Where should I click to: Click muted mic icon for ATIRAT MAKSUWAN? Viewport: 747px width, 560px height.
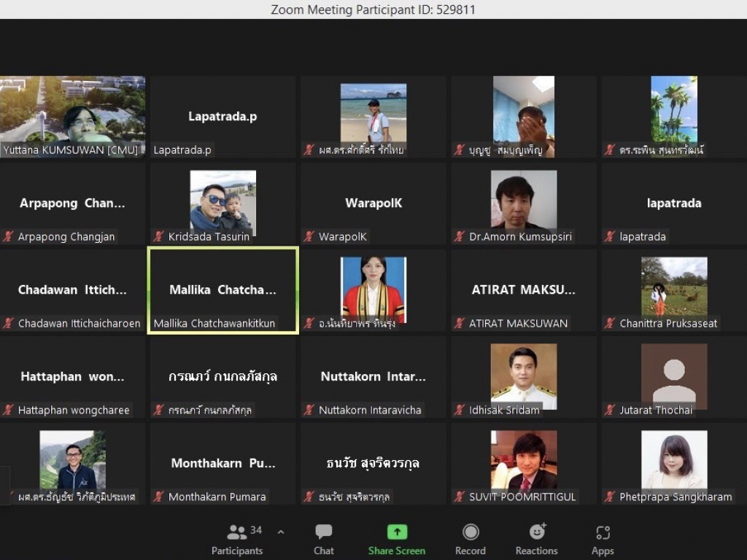[460, 323]
